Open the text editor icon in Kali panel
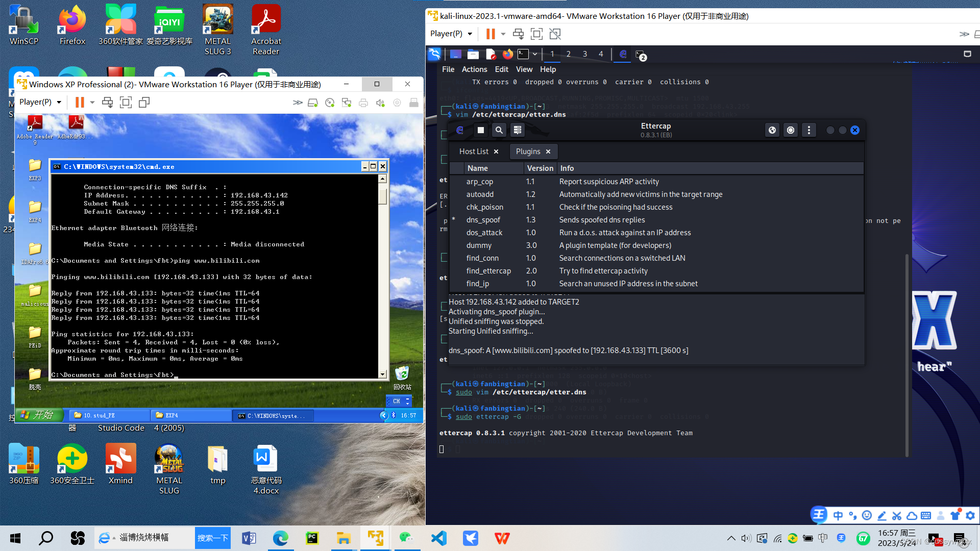Viewport: 980px width, 551px height. (x=491, y=54)
